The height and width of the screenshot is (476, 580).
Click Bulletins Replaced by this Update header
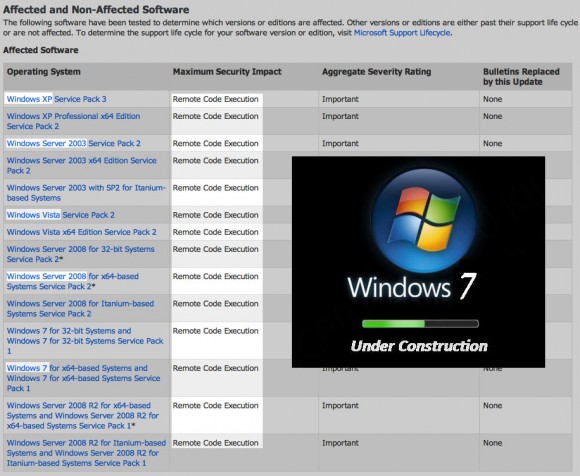[x=521, y=77]
